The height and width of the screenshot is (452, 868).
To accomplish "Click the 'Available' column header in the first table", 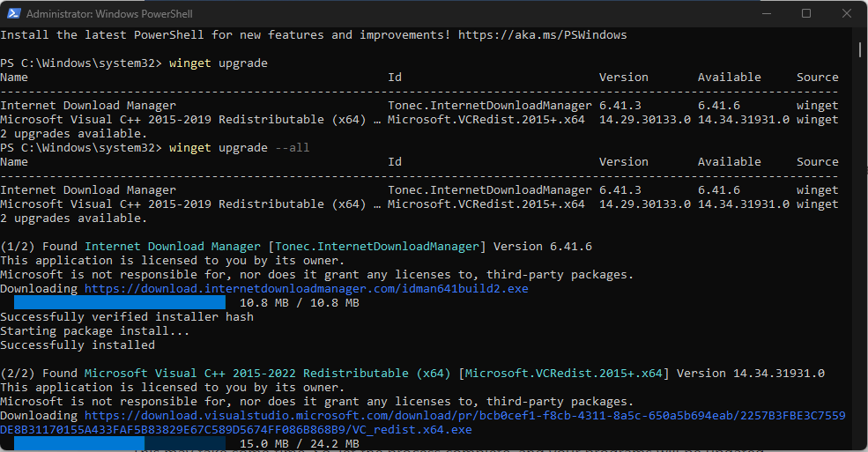I will pyautogui.click(x=730, y=78).
